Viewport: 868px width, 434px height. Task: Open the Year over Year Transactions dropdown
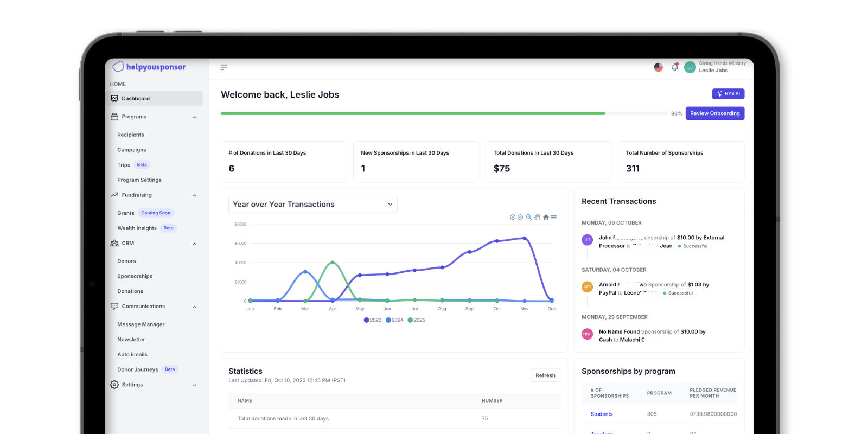pyautogui.click(x=312, y=205)
